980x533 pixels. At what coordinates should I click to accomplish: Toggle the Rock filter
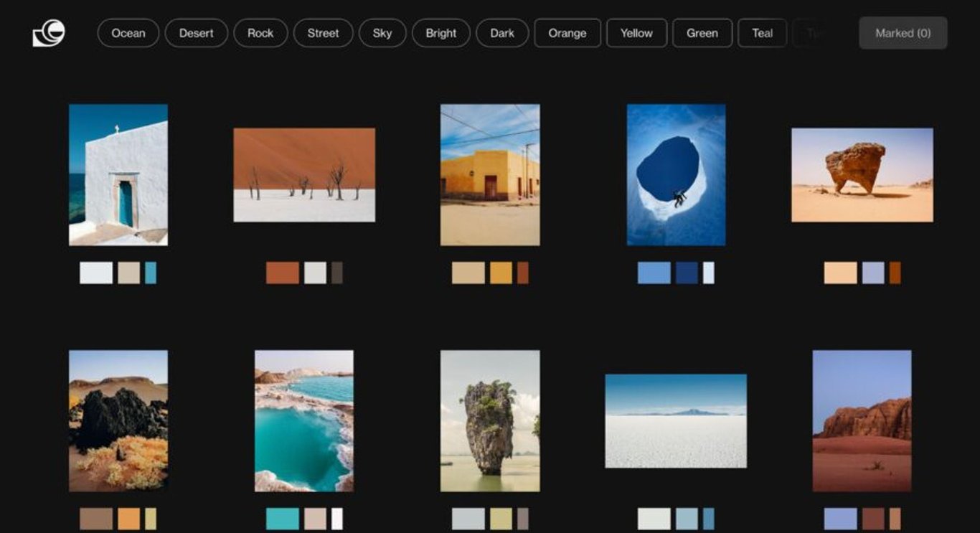pos(260,33)
